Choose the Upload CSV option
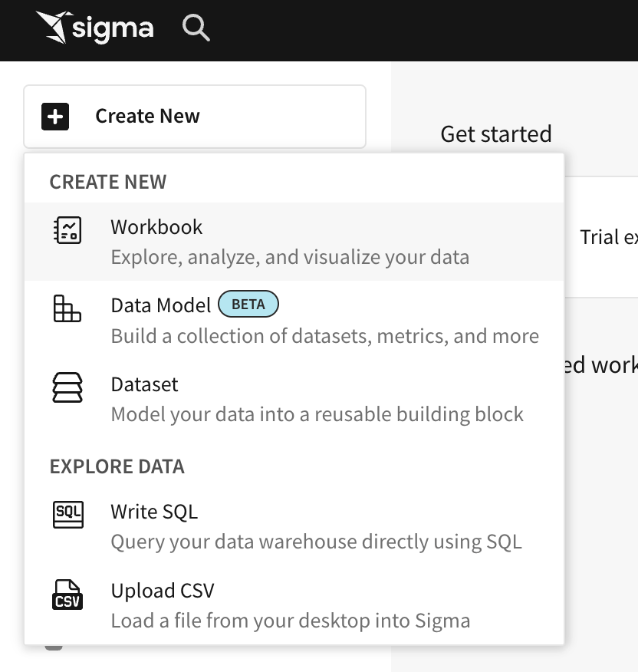638x672 pixels. (163, 591)
